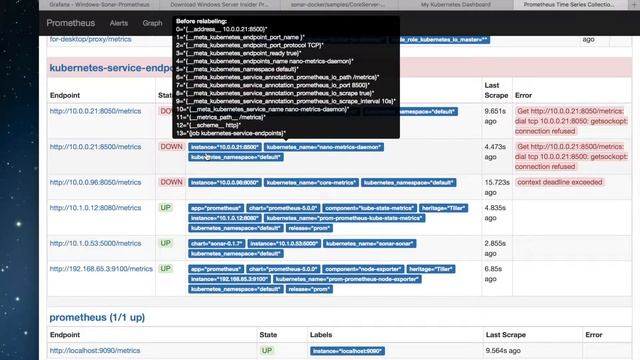Viewport: 640px width, 360px height.
Task: Click label kubernetes_name="prom-prometheus-kube-state-metrics"
Action: click(x=344, y=218)
